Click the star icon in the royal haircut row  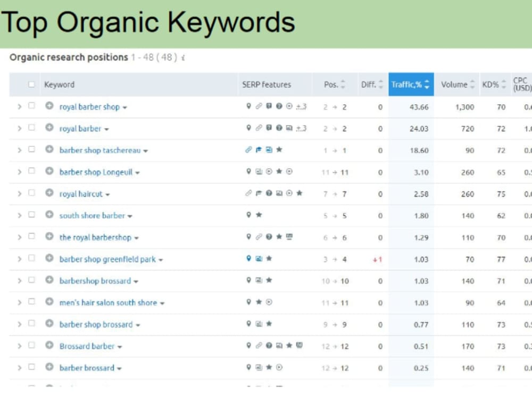299,193
